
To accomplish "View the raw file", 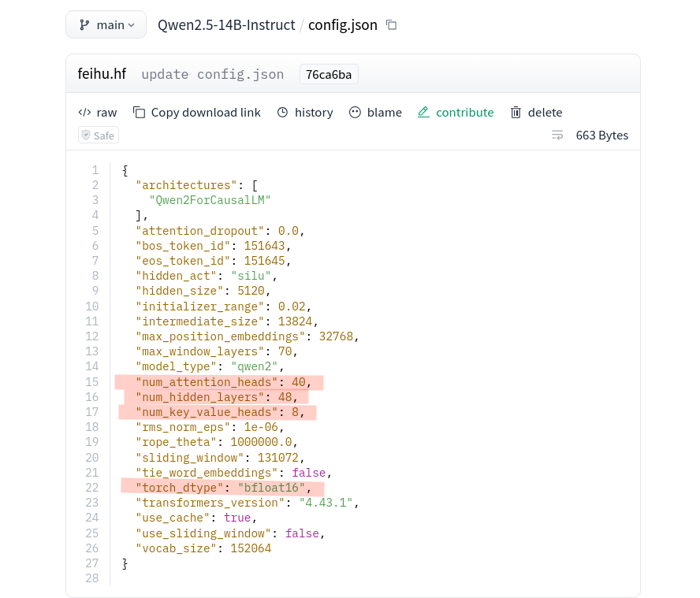I will pos(97,113).
